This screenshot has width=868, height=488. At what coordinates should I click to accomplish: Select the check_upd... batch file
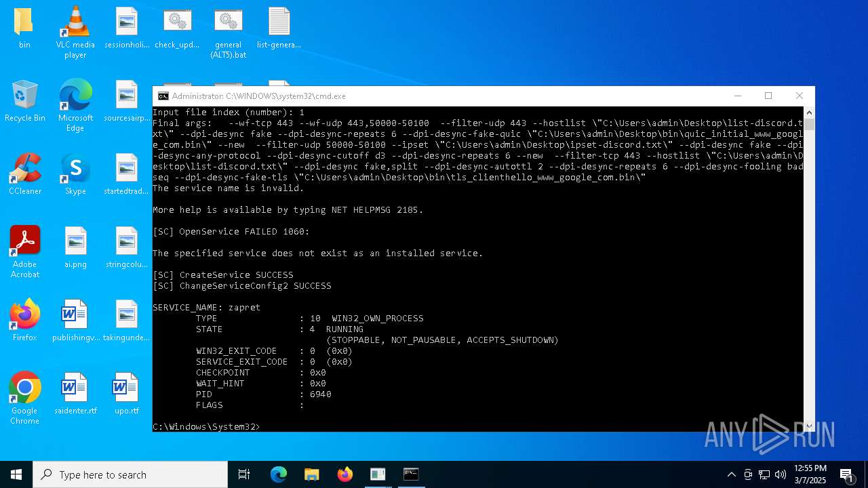(177, 28)
